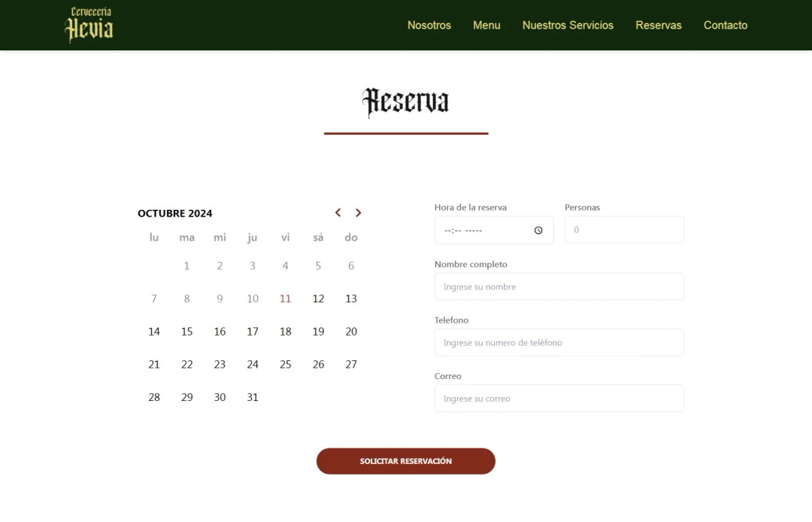The image size is (812, 522).
Task: Click disabled day 3 in calendar
Action: tap(253, 266)
